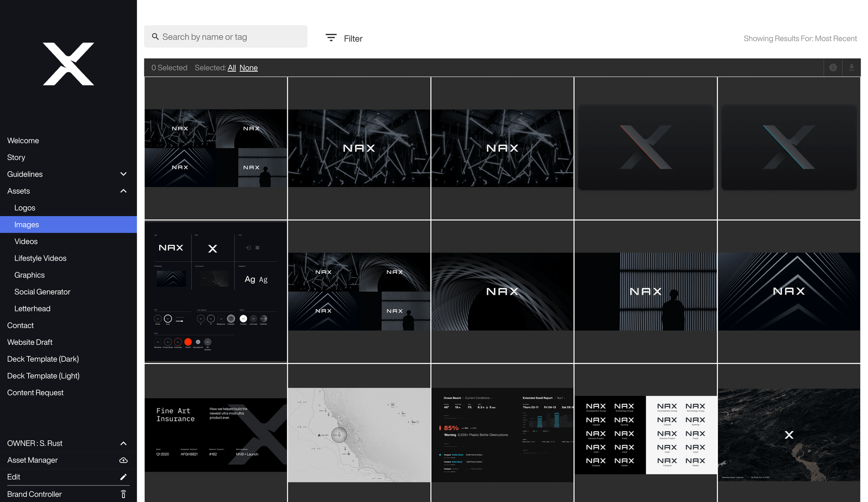Select the teal-edged X logo thumbnail
This screenshot has width=868, height=502.
tap(789, 148)
